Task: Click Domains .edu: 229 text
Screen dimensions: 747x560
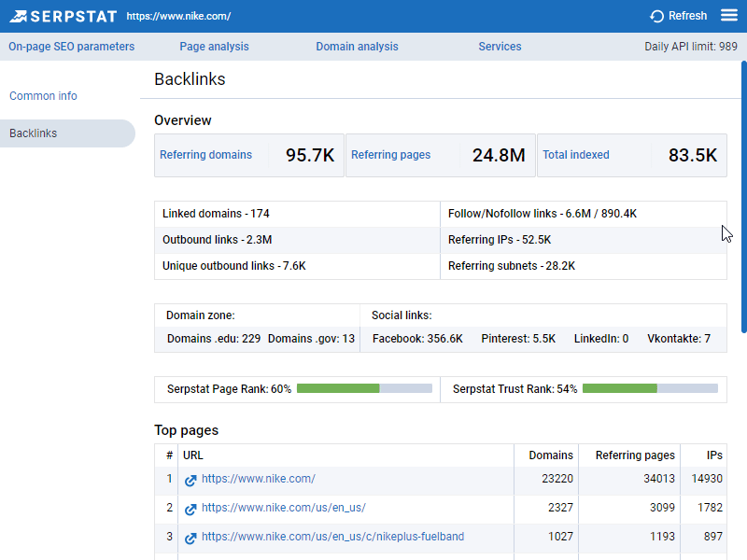Action: tap(214, 339)
